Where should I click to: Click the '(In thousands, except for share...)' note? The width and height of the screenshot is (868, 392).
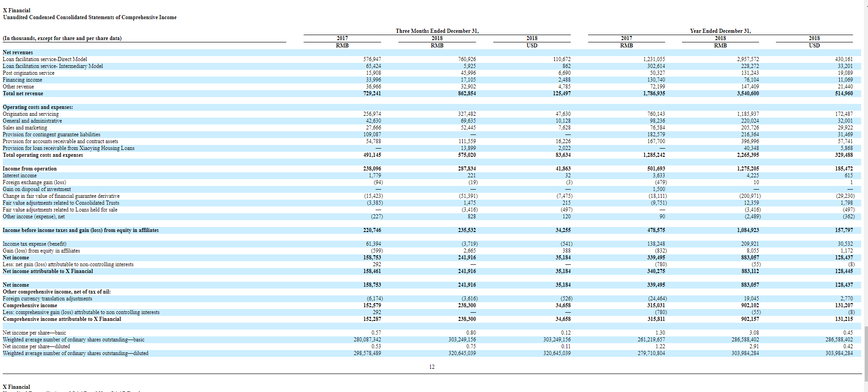click(x=62, y=38)
